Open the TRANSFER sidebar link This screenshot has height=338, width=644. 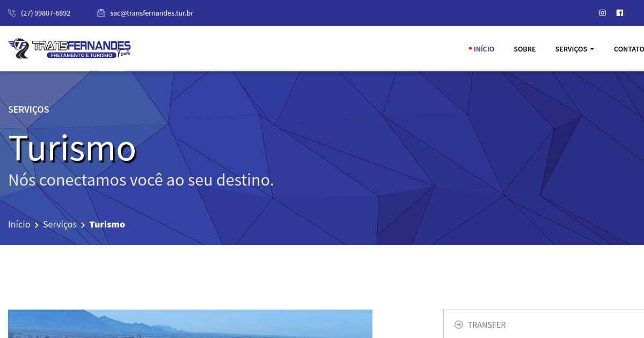(487, 325)
